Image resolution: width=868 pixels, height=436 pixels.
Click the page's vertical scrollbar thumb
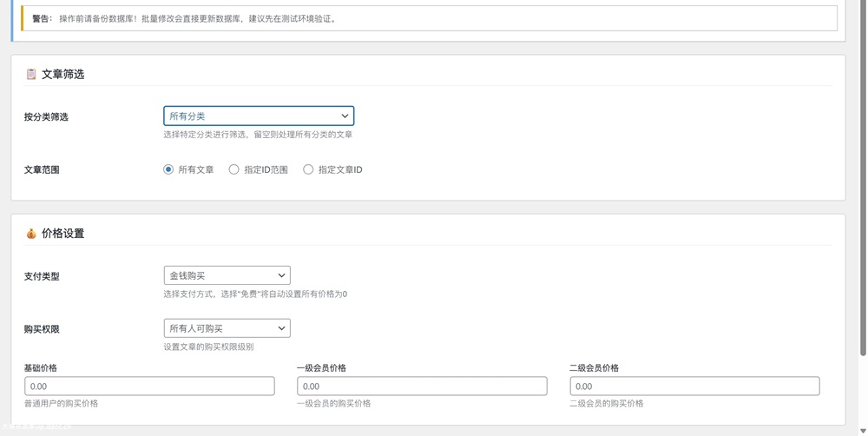[x=863, y=177]
